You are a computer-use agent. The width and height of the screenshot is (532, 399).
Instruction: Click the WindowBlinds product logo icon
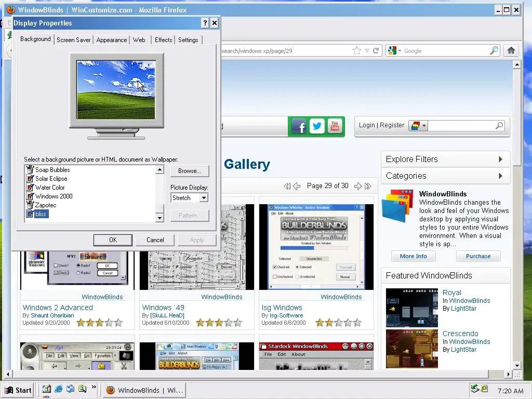point(397,206)
